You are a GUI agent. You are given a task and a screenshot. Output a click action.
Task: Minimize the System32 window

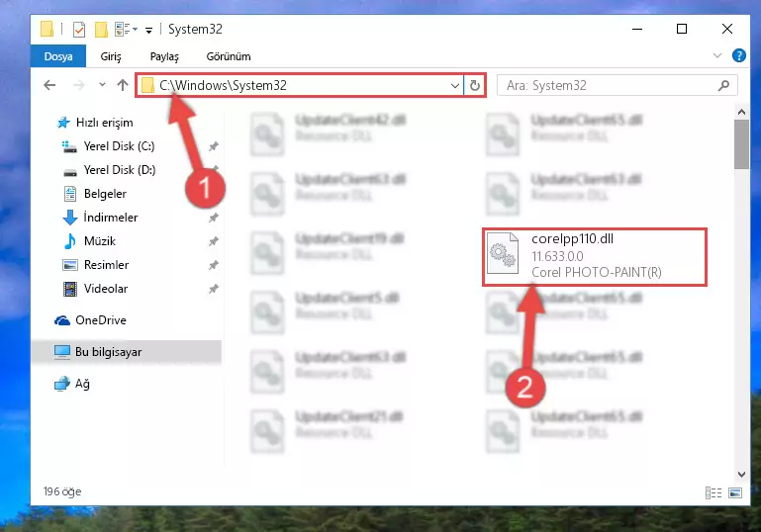637,29
